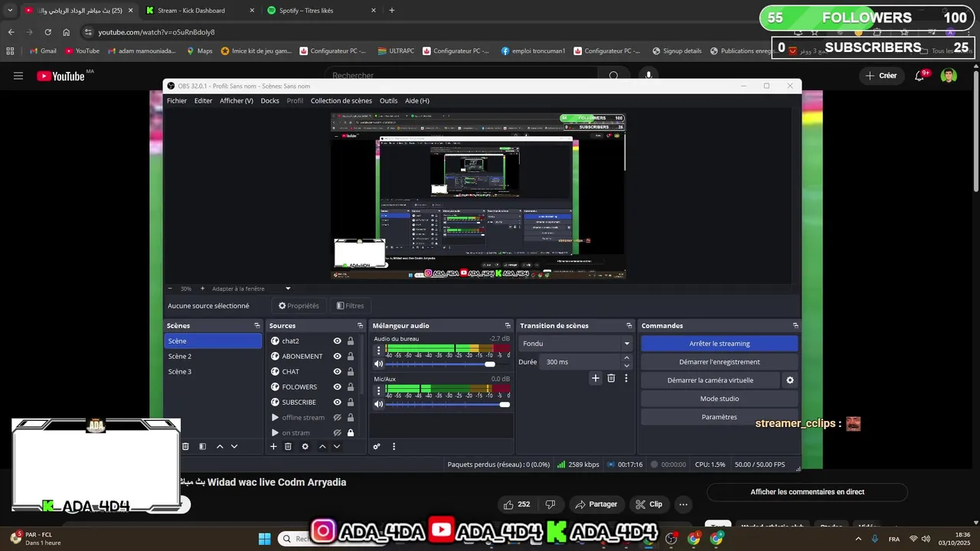The height and width of the screenshot is (551, 980).
Task: Hide the SUBSCRIBE source
Action: (337, 403)
